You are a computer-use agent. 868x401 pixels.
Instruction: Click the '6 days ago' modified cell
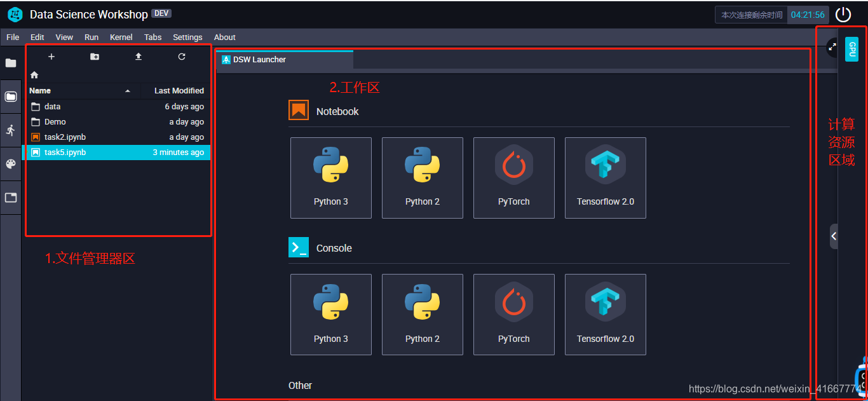(x=184, y=107)
